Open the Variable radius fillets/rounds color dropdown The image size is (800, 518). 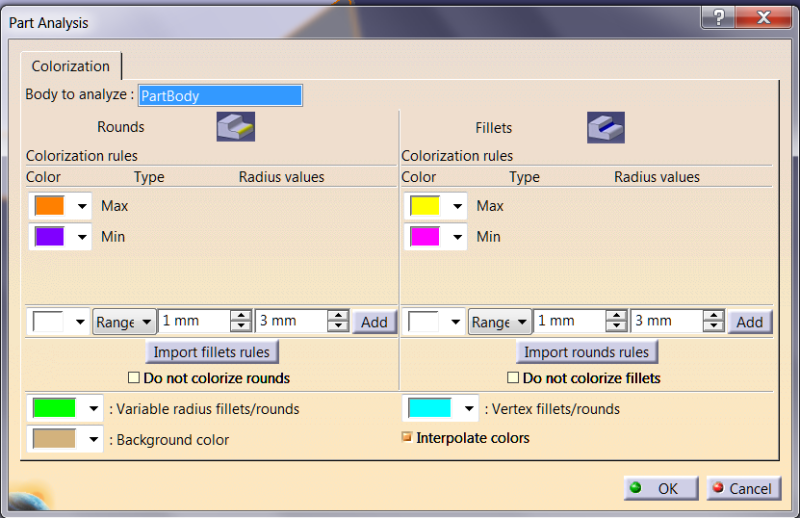click(93, 408)
